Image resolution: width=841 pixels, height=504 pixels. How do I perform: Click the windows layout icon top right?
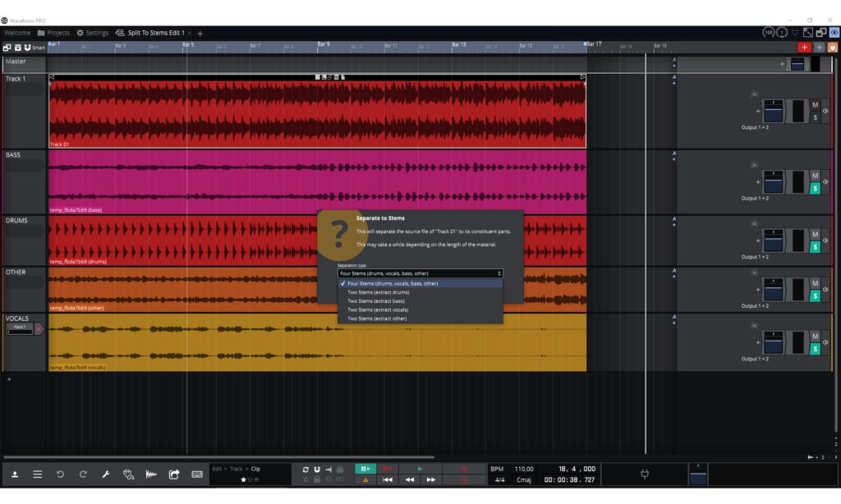(x=820, y=33)
